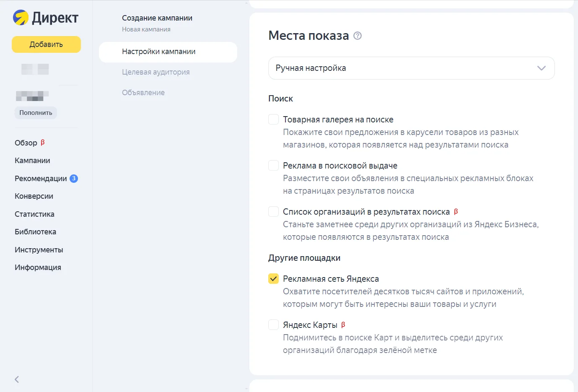The height and width of the screenshot is (392, 578).
Task: Click description starting with Охватите посетителей
Action: point(403,298)
